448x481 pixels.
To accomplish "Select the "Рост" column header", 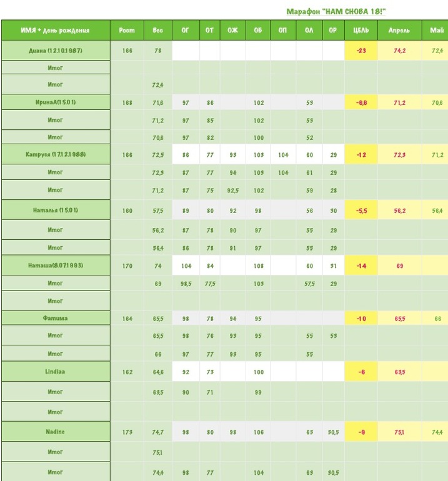I will coord(127,30).
